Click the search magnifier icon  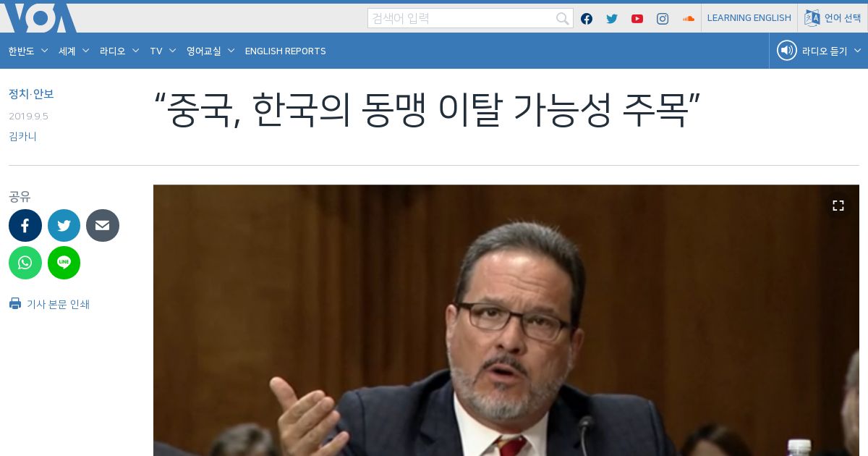(563, 19)
